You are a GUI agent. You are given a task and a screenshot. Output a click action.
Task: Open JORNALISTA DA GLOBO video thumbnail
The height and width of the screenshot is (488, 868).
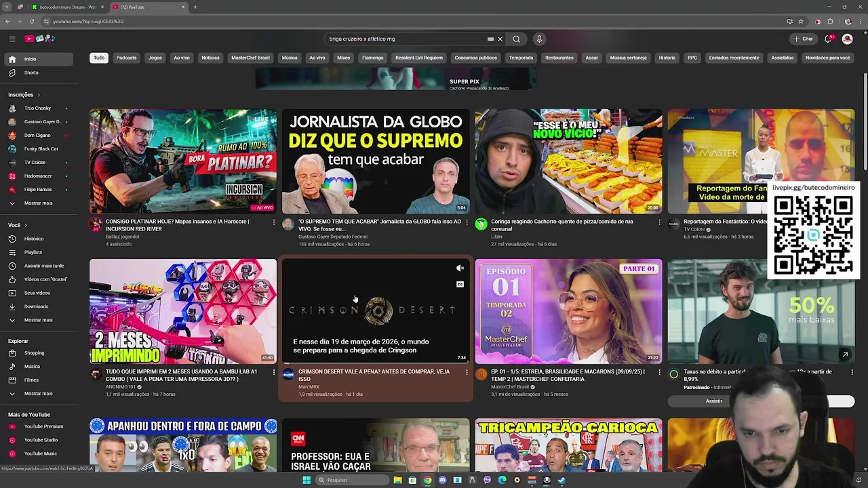tap(376, 161)
